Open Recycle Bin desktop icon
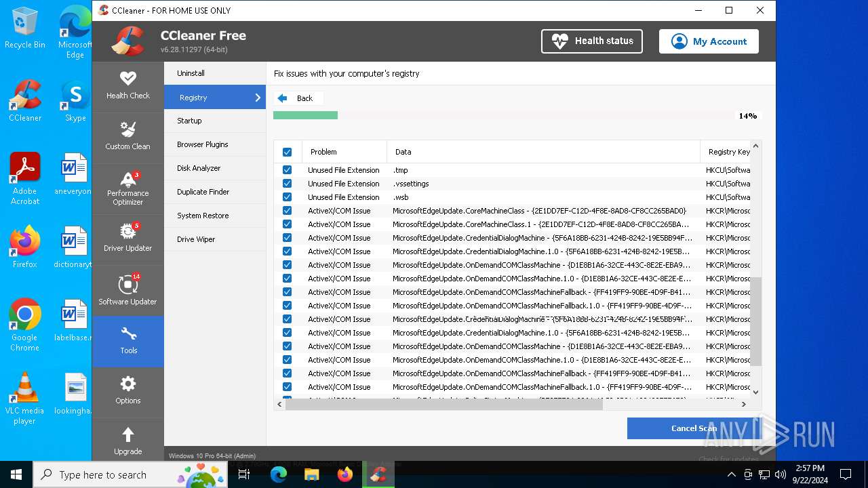This screenshot has height=488, width=868. pyautogui.click(x=25, y=28)
